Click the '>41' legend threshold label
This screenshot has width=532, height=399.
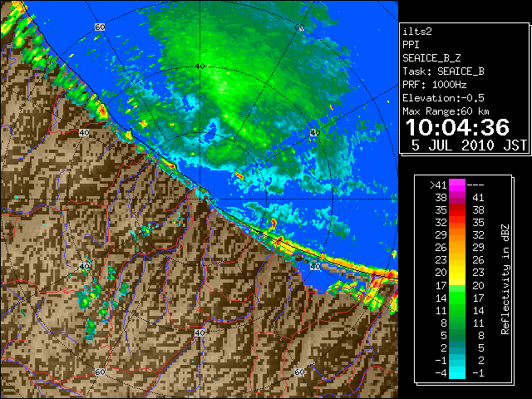(x=438, y=185)
